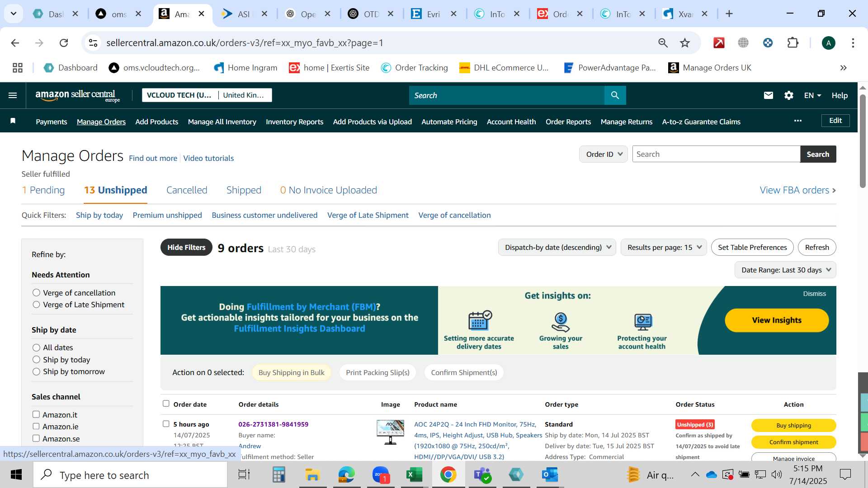Open the Seller Central hamburger menu

pyautogui.click(x=13, y=95)
